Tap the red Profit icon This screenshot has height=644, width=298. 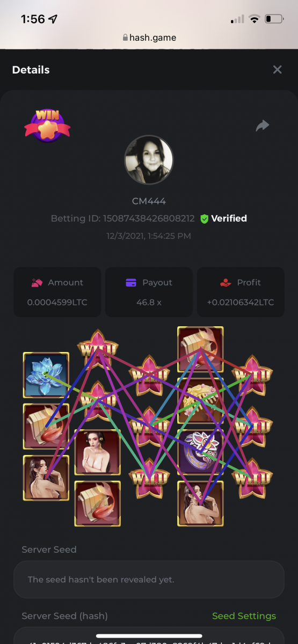pos(226,282)
